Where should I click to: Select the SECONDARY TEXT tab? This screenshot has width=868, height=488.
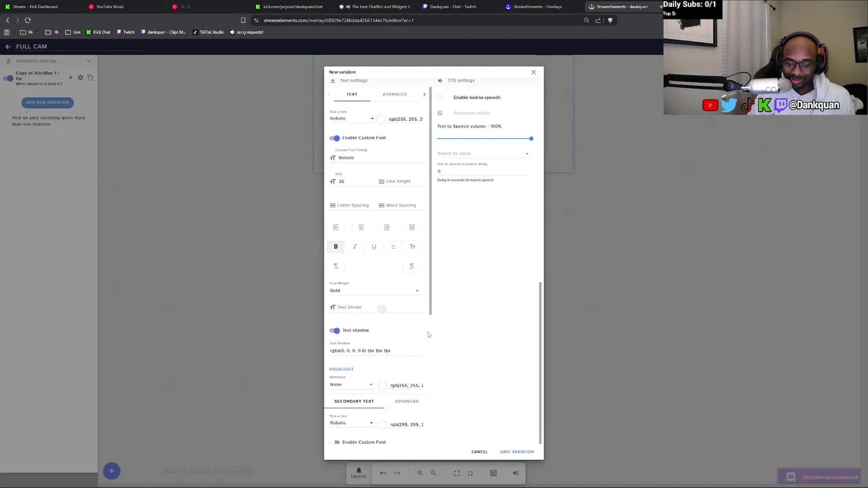pos(354,401)
